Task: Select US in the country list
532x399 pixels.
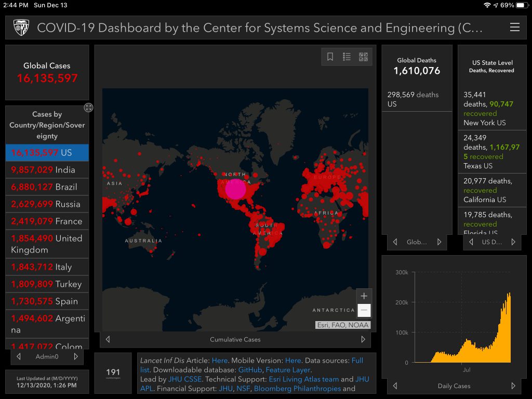Action: point(47,153)
